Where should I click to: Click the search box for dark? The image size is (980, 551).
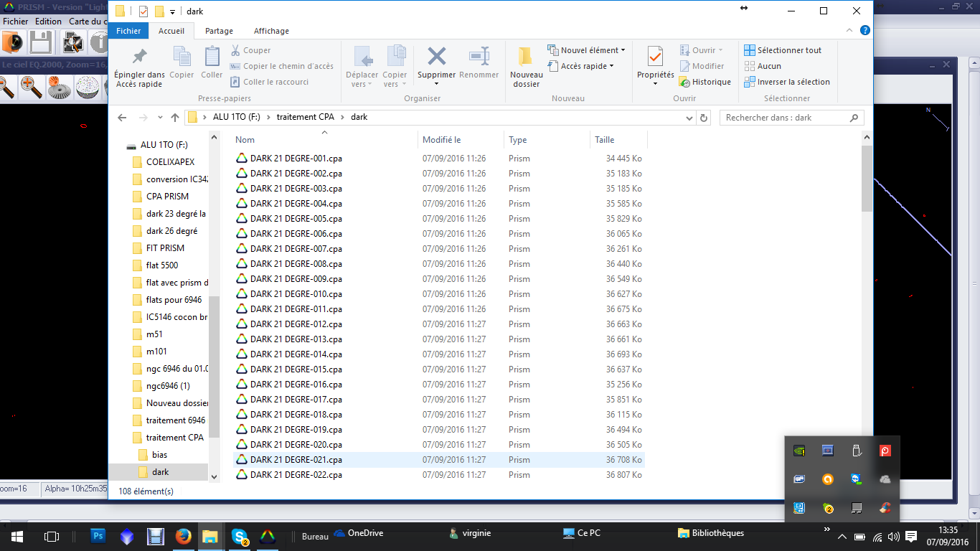coord(785,118)
